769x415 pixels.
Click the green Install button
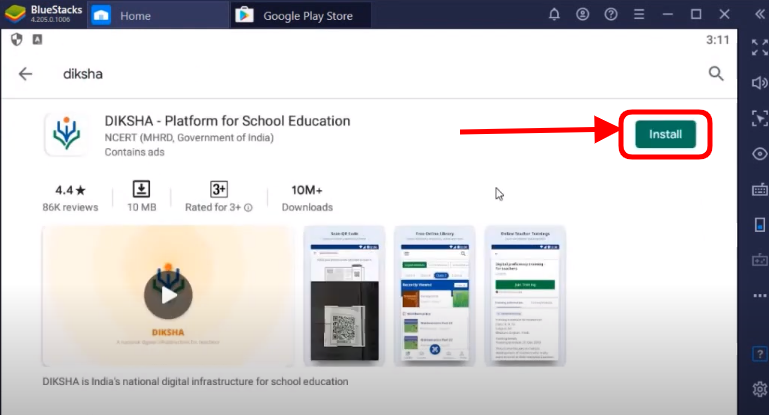coord(666,134)
